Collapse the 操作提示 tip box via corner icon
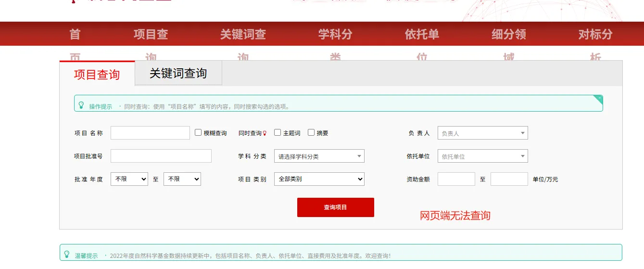Viewport: 644px width, 269px height. pos(598,99)
